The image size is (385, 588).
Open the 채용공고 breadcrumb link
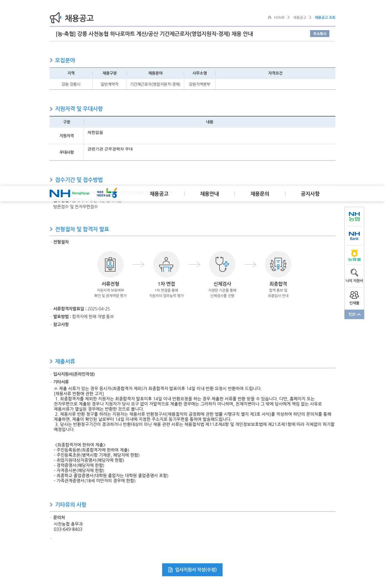tap(300, 17)
